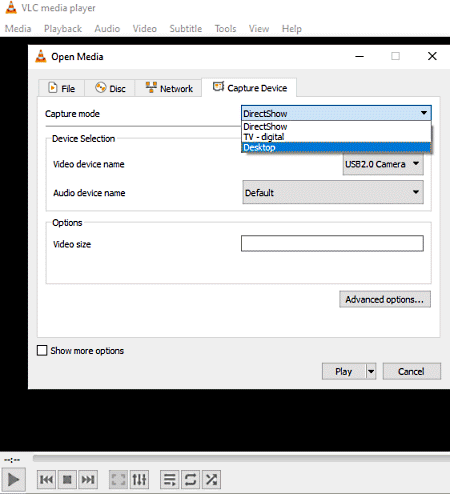Toggle random shuffle icon
The width and height of the screenshot is (450, 494).
click(211, 480)
